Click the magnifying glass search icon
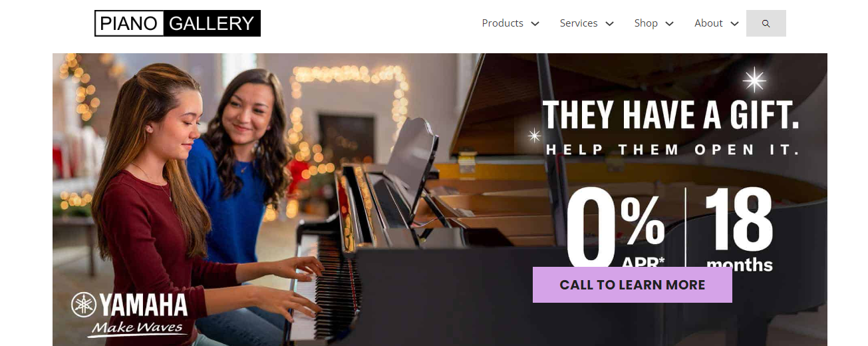The image size is (868, 346). click(766, 23)
